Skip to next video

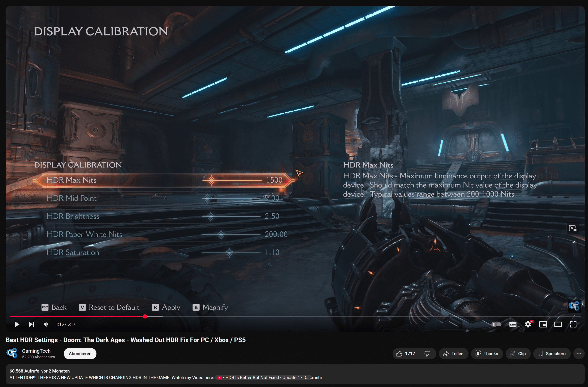(31, 324)
